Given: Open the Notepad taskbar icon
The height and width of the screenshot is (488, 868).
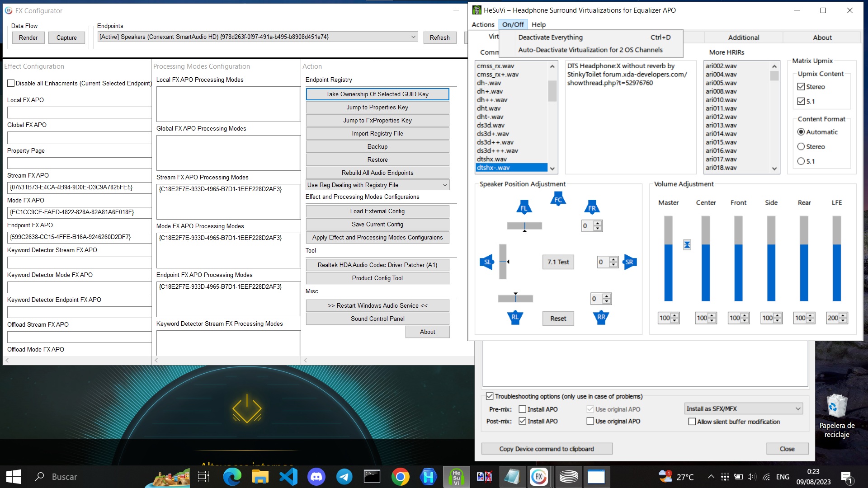Looking at the screenshot, I should click(512, 477).
